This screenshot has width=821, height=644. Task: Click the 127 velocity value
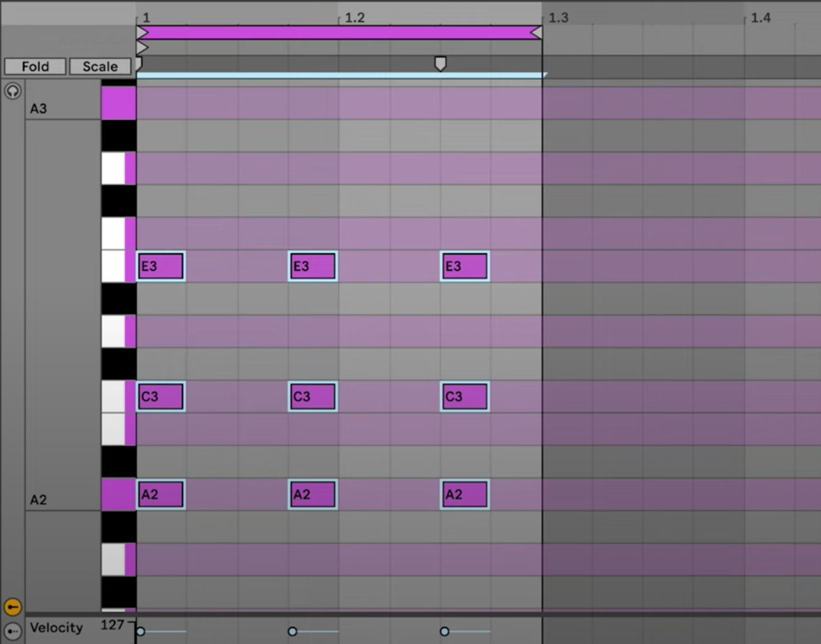pyautogui.click(x=113, y=625)
